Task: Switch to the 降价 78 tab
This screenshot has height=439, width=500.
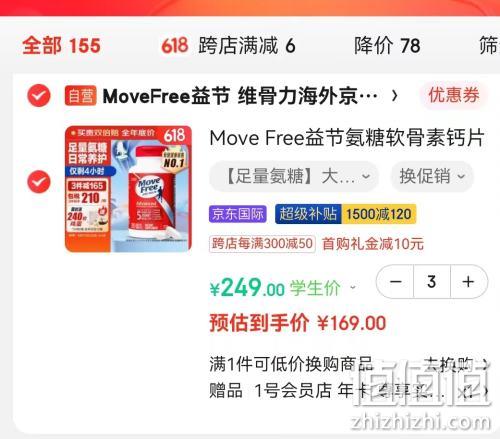Action: point(387,46)
